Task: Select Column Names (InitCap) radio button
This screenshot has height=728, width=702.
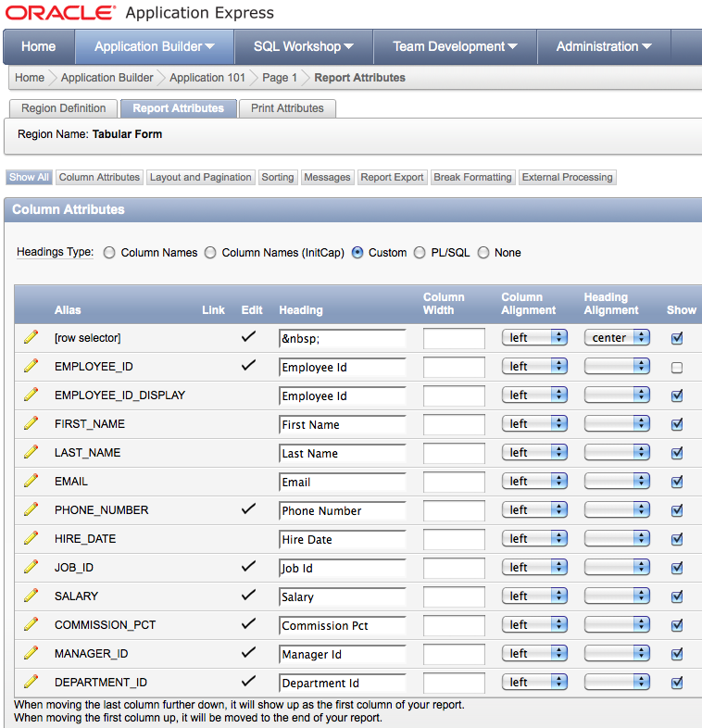Action: click(x=210, y=253)
